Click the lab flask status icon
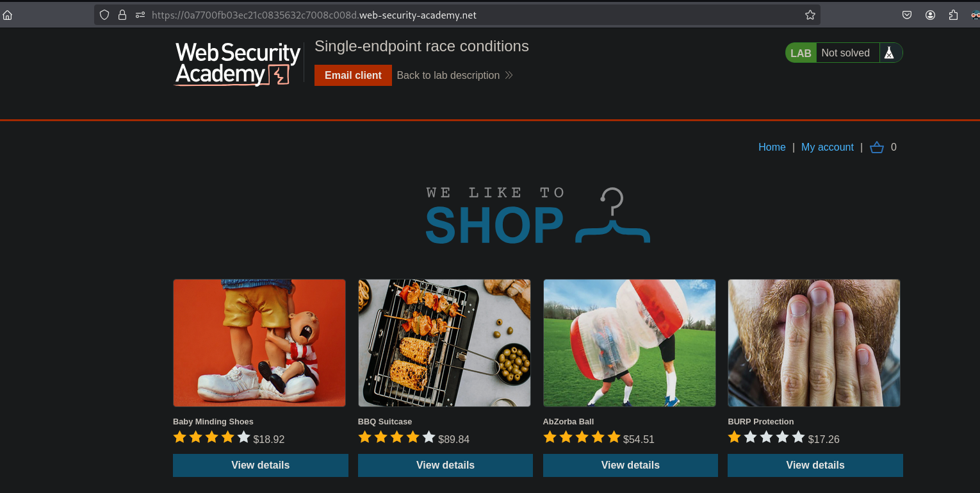 (x=889, y=53)
